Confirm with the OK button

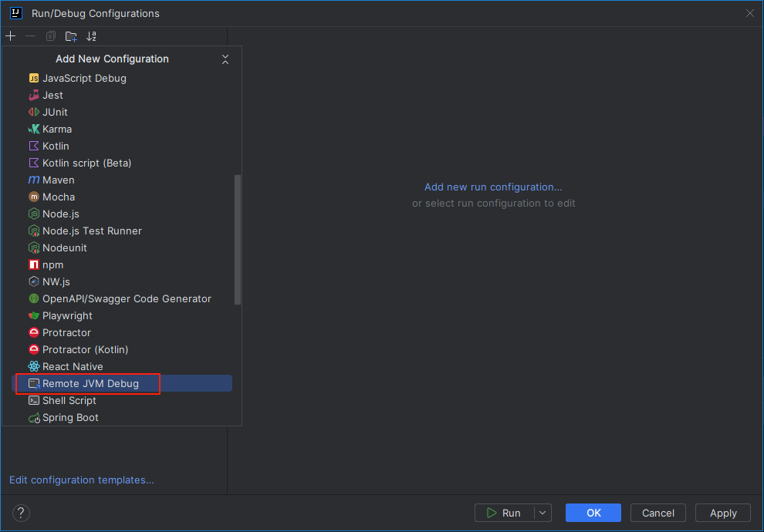[x=593, y=513]
